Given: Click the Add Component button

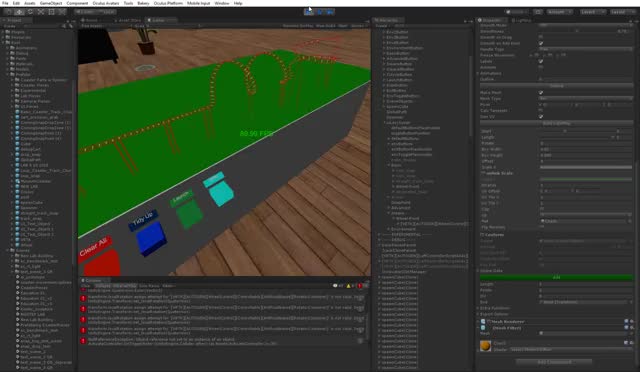Looking at the screenshot, I should pyautogui.click(x=554, y=362).
